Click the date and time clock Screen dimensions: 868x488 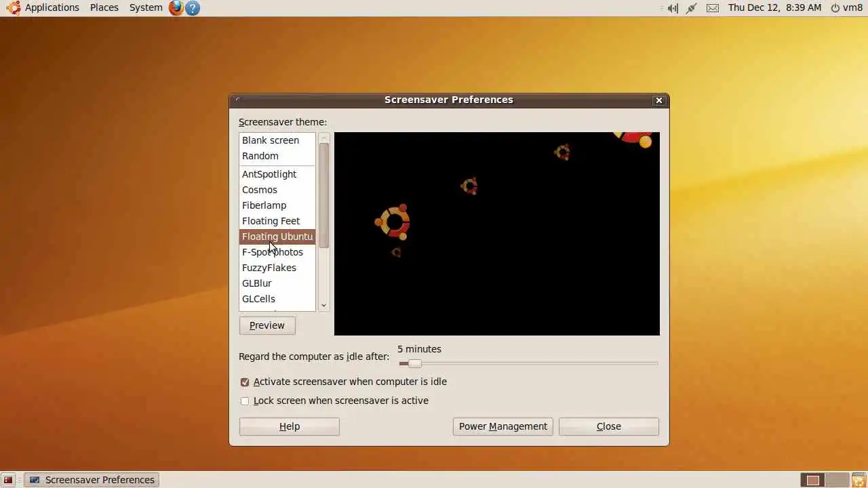[774, 7]
